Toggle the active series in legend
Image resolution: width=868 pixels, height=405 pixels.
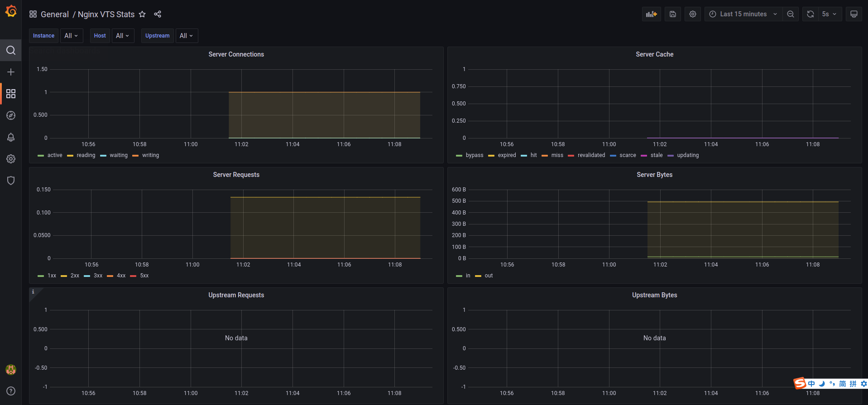click(55, 155)
